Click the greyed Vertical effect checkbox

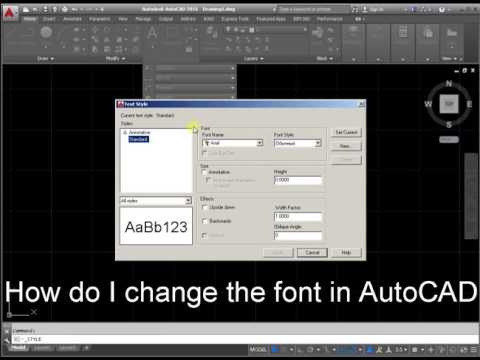coord(204,236)
